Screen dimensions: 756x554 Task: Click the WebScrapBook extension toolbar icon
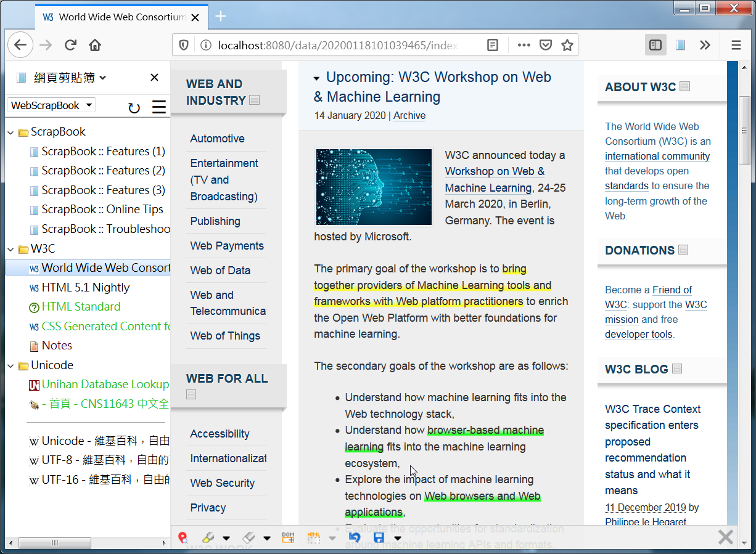click(681, 45)
